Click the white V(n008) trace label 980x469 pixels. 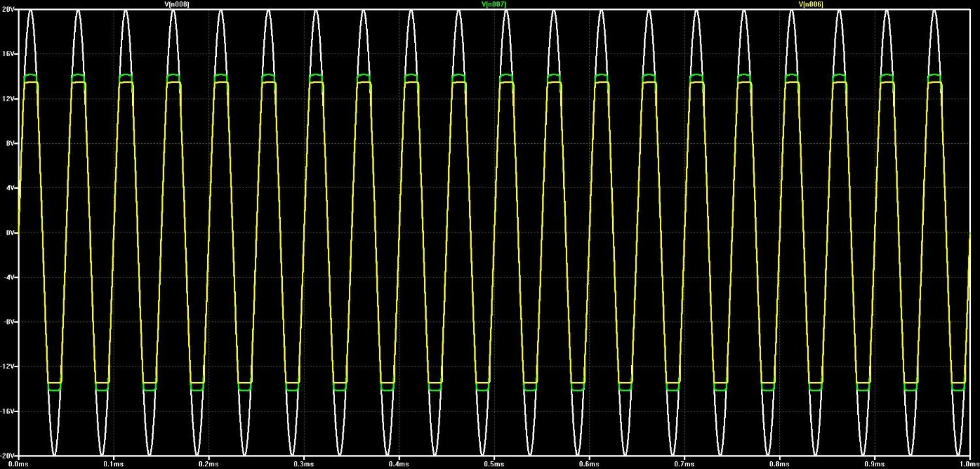(176, 4)
